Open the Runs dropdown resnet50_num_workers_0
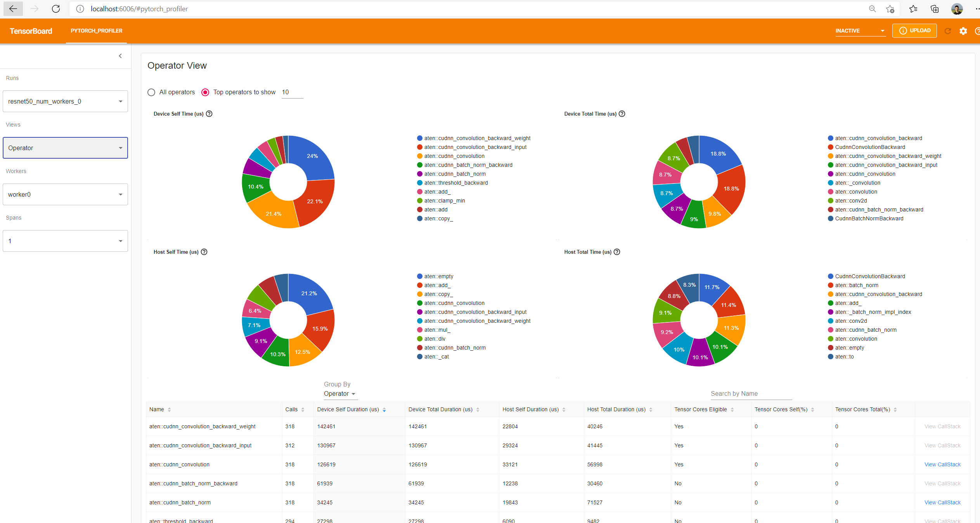 point(65,101)
